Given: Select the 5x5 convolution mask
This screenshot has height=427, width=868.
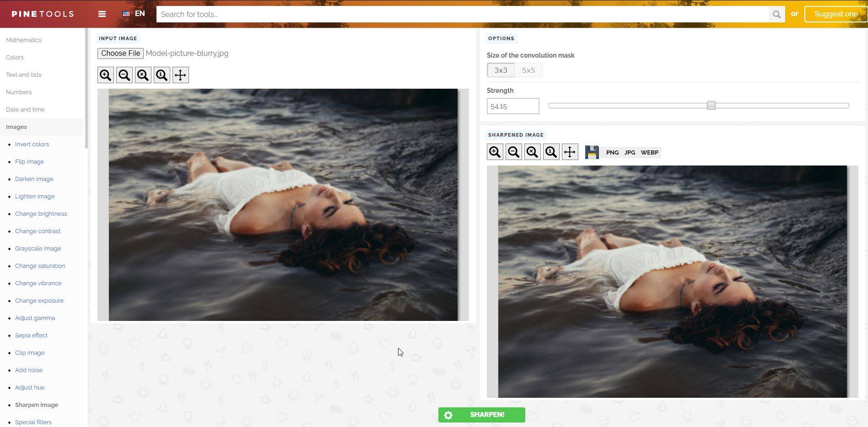Looking at the screenshot, I should click(x=528, y=70).
